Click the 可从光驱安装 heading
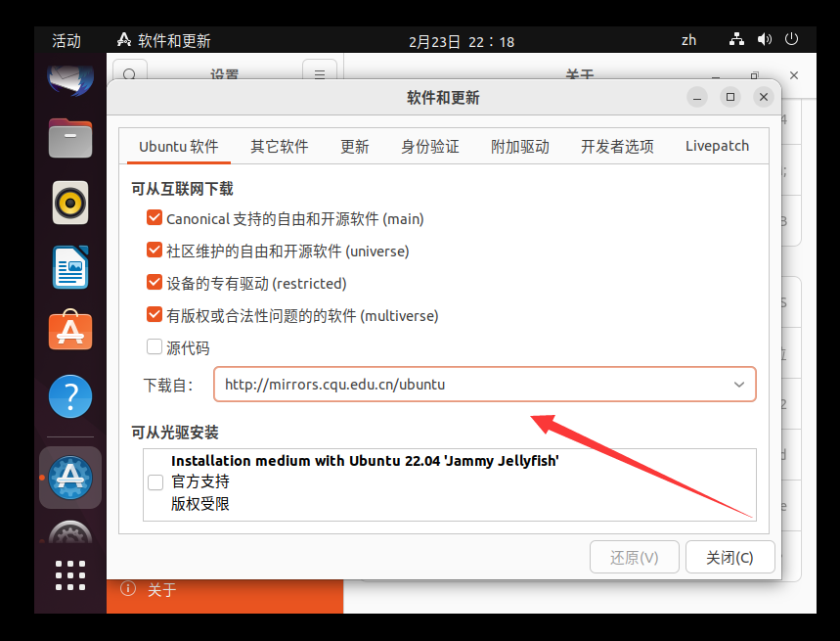Viewport: 840px width, 641px height. click(175, 433)
